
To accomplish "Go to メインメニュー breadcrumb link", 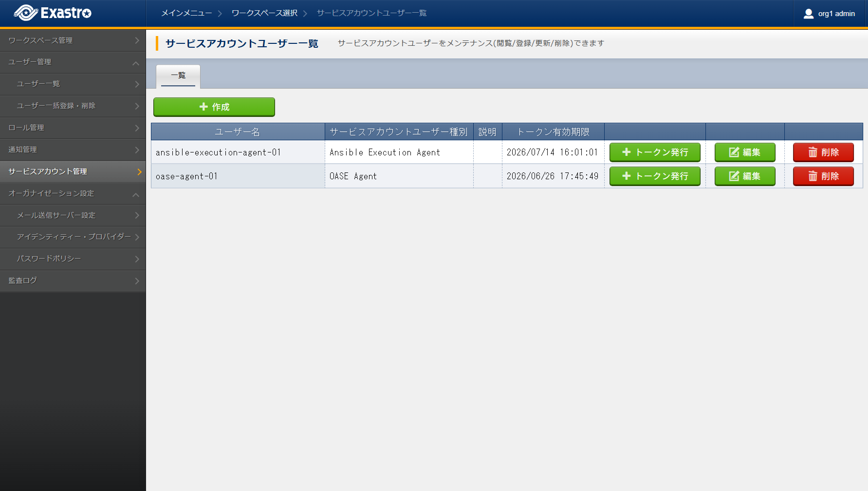I will 186,13.
